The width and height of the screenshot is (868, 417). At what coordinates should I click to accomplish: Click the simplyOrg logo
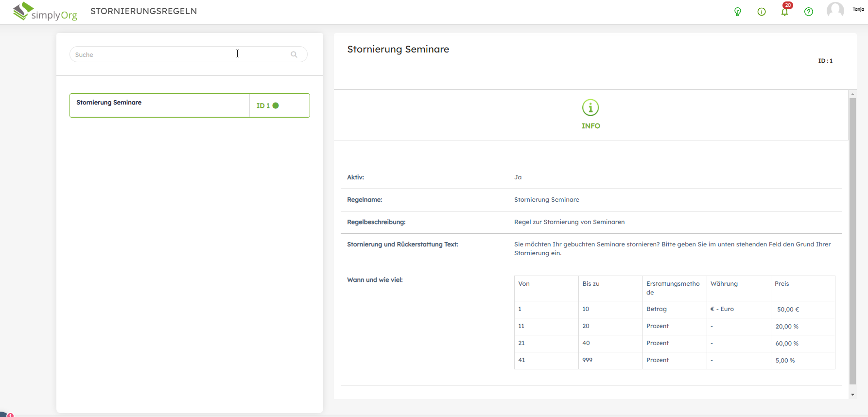(x=45, y=12)
